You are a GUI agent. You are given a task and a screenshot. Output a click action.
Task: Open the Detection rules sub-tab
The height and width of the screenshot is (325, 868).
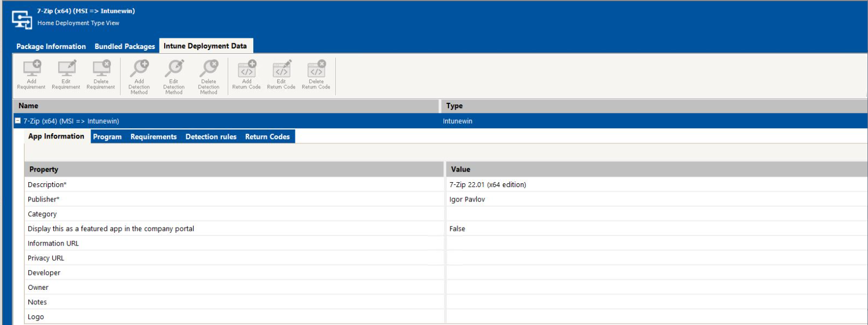(211, 137)
